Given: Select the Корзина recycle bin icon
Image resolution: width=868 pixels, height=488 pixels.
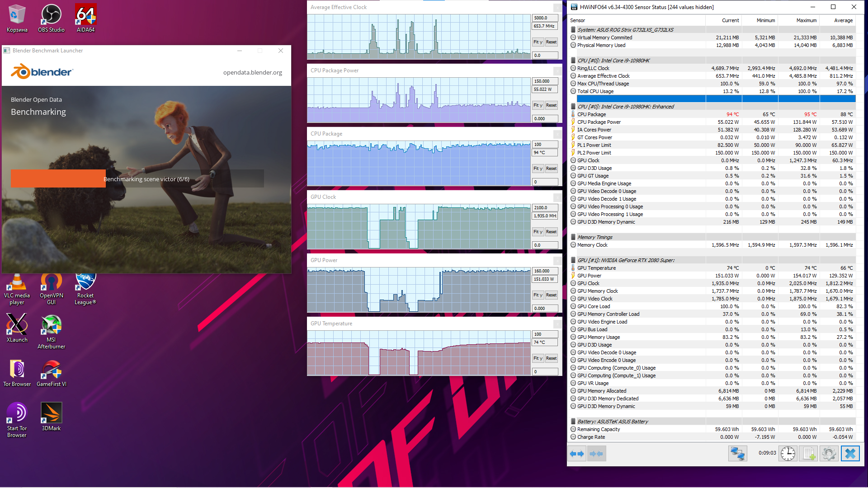Looking at the screenshot, I should 17,19.
